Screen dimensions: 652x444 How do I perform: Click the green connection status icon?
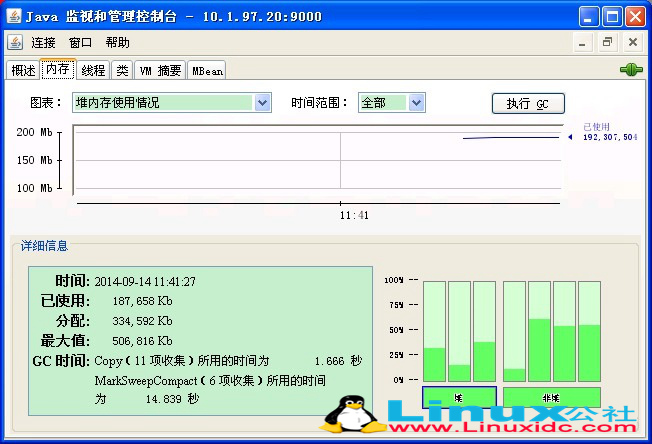tap(631, 69)
